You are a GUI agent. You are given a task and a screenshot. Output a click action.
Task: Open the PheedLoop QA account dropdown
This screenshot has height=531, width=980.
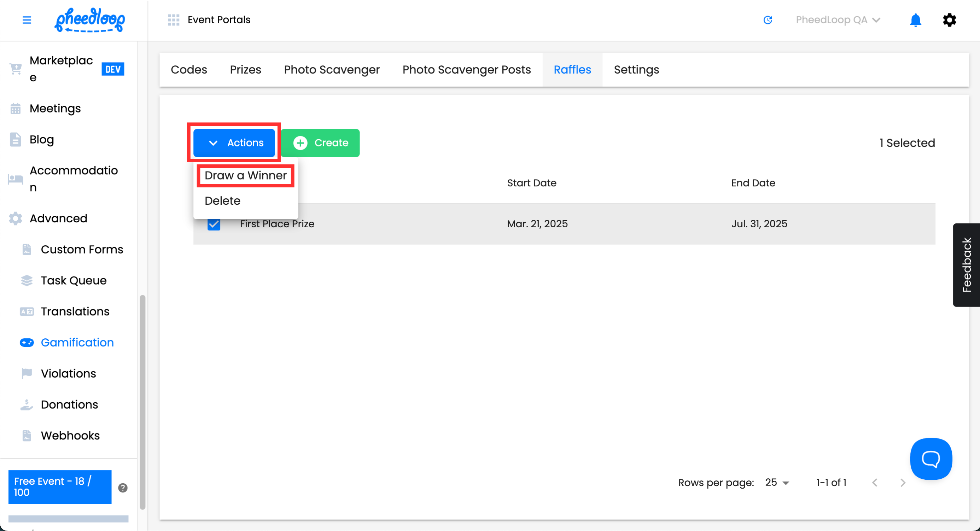[838, 20]
